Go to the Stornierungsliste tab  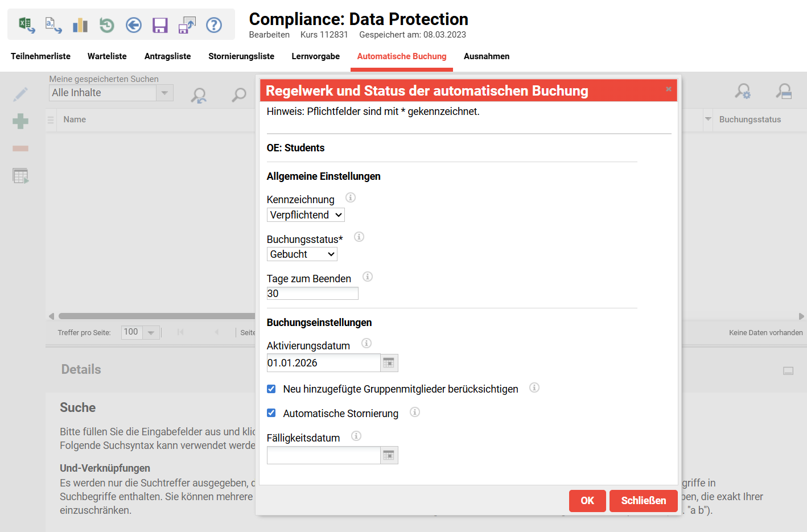coord(241,56)
